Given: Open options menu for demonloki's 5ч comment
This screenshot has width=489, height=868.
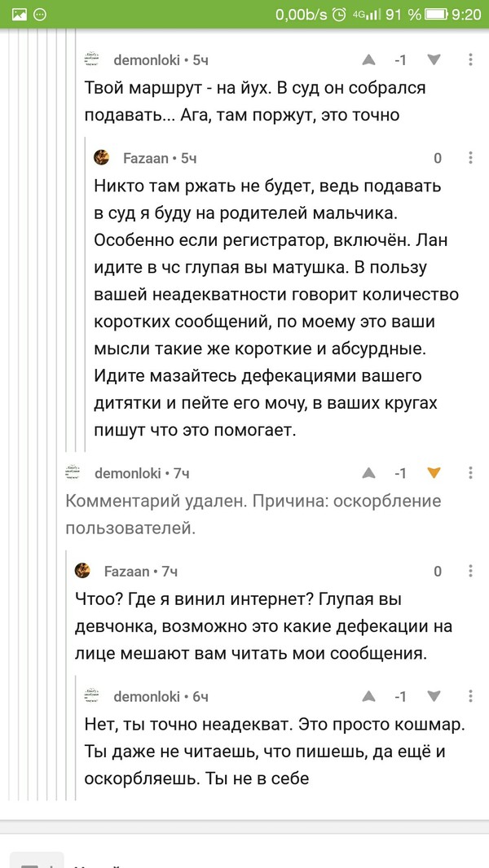Looking at the screenshot, I should click(x=471, y=59).
